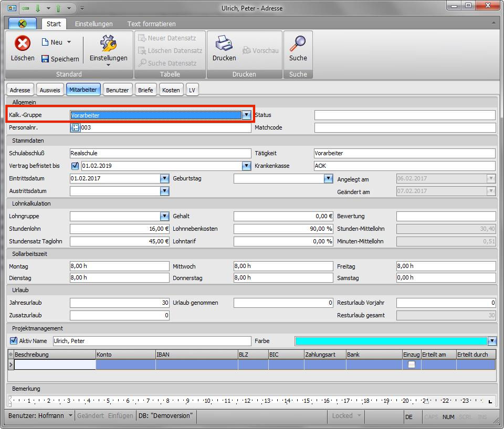
Task: Save record with the Speichern disk icon
Action: pos(45,59)
